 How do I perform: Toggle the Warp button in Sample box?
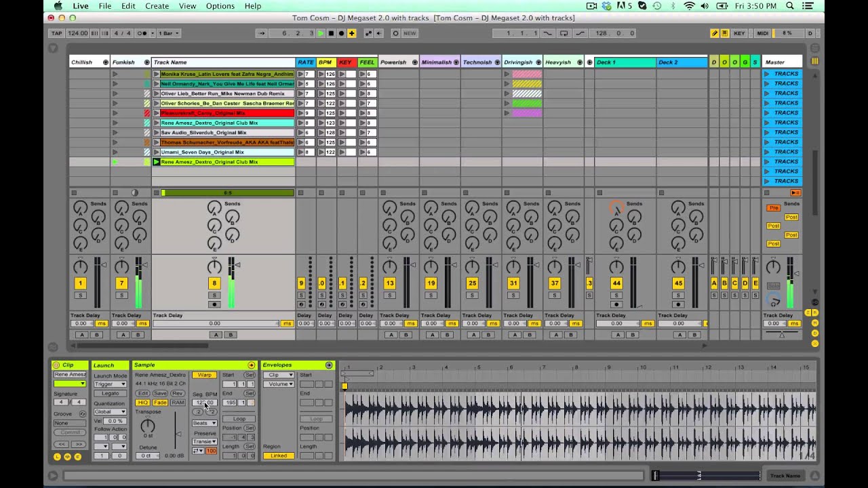[x=204, y=375]
